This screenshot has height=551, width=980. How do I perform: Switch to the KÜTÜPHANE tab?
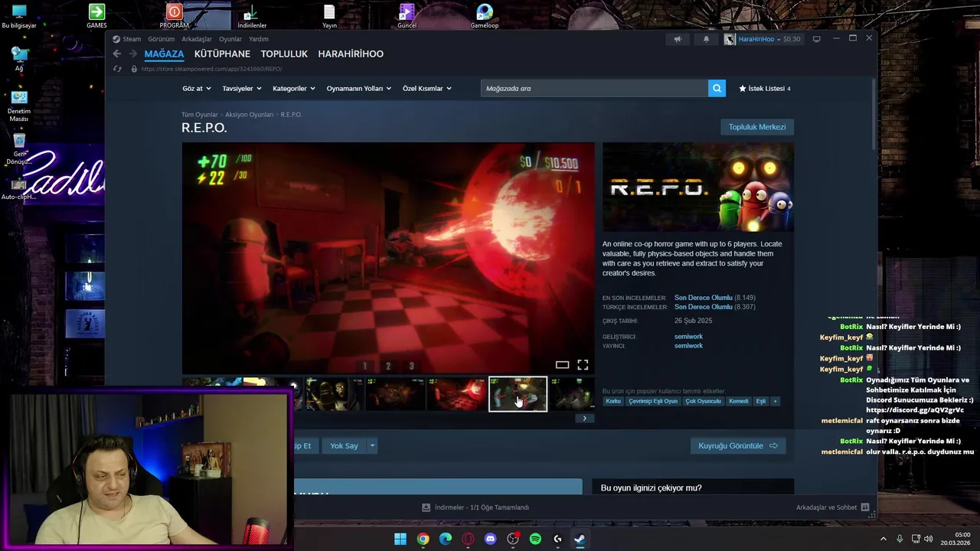coord(222,54)
